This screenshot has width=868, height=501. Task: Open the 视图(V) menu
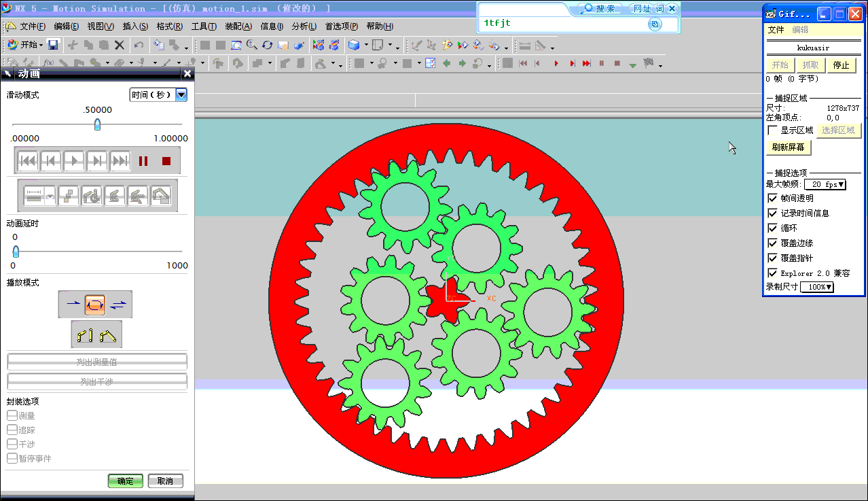pos(101,27)
